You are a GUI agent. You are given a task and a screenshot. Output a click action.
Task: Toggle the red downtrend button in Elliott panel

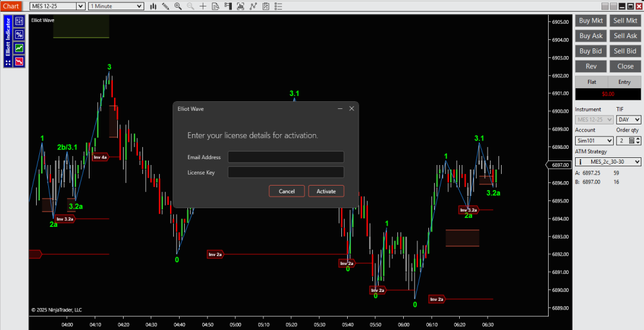pos(19,62)
